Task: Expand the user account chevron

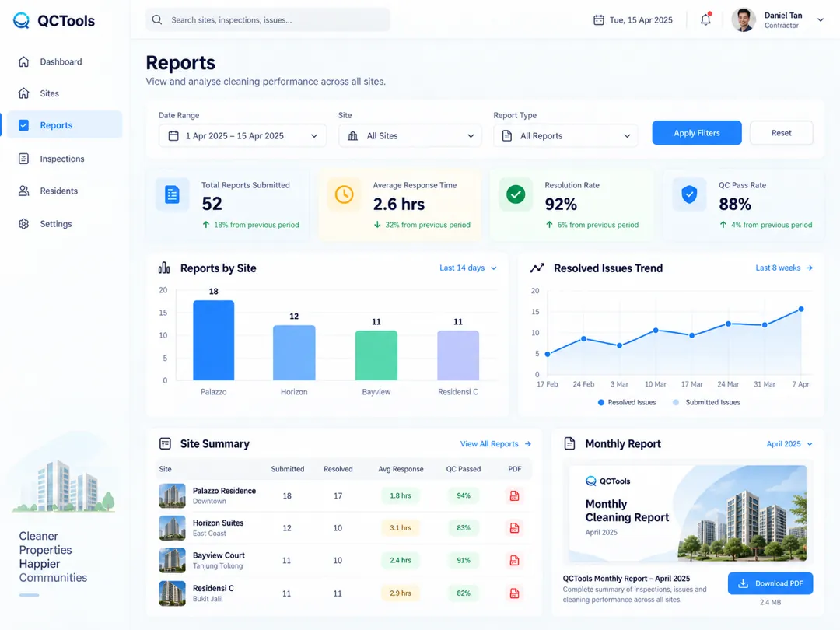Action: [821, 19]
